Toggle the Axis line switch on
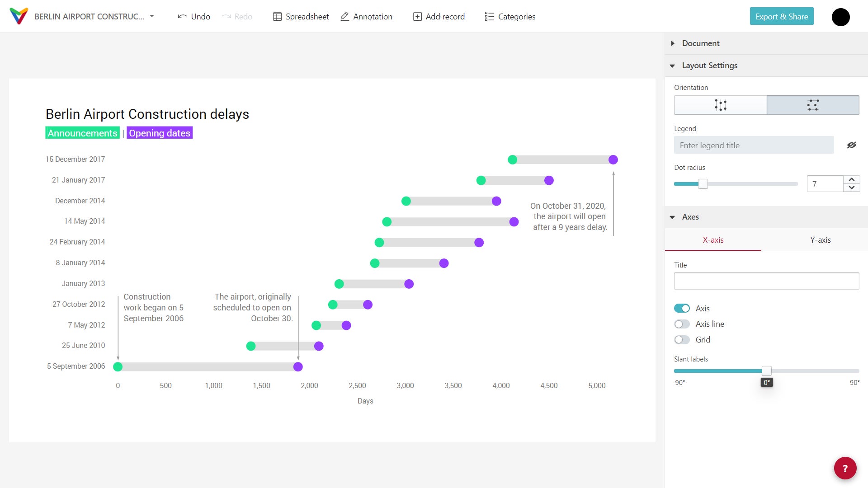 [681, 324]
